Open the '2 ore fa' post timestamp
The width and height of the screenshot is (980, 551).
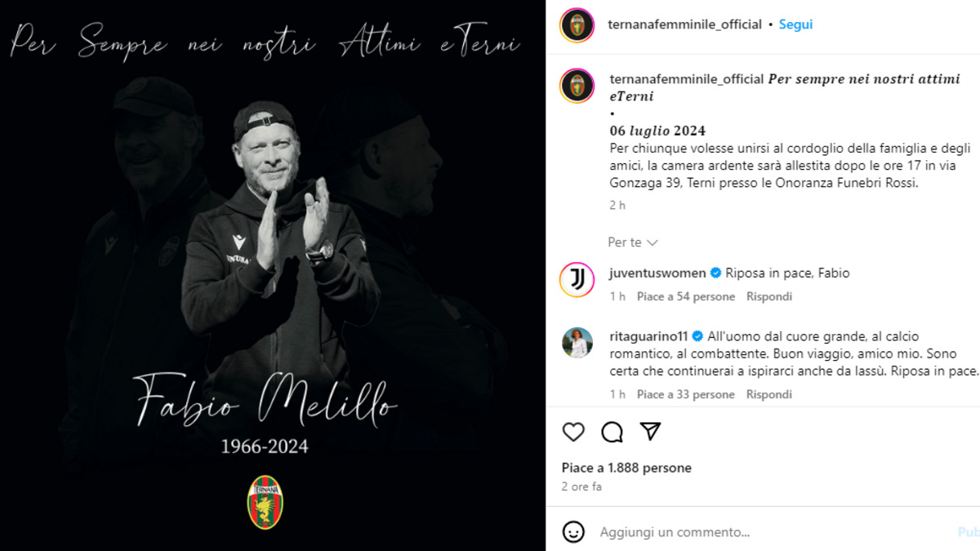coord(581,487)
